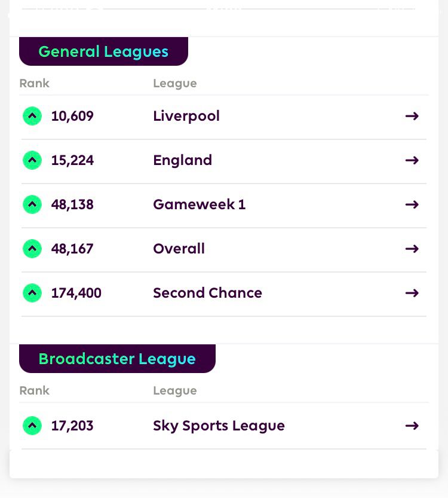Open the Sky Sports League link
This screenshot has width=448, height=498.
(219, 426)
